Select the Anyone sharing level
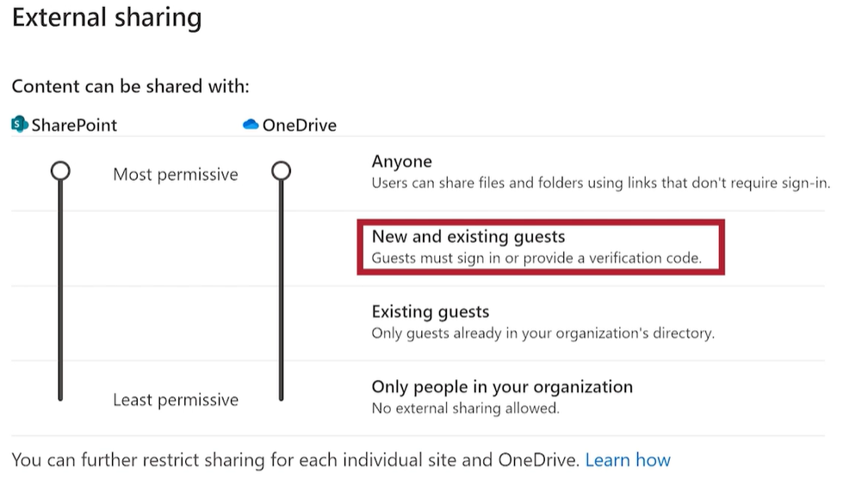This screenshot has width=868, height=480. click(x=401, y=161)
